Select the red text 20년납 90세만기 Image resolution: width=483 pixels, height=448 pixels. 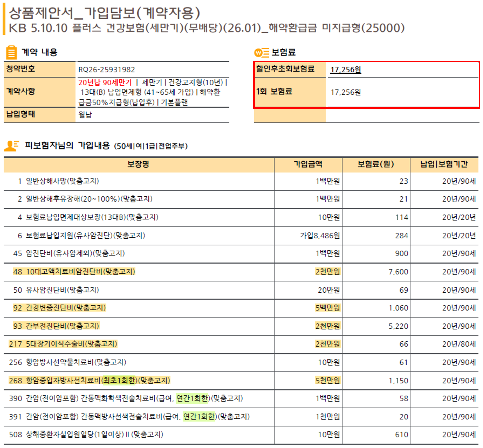(x=105, y=82)
